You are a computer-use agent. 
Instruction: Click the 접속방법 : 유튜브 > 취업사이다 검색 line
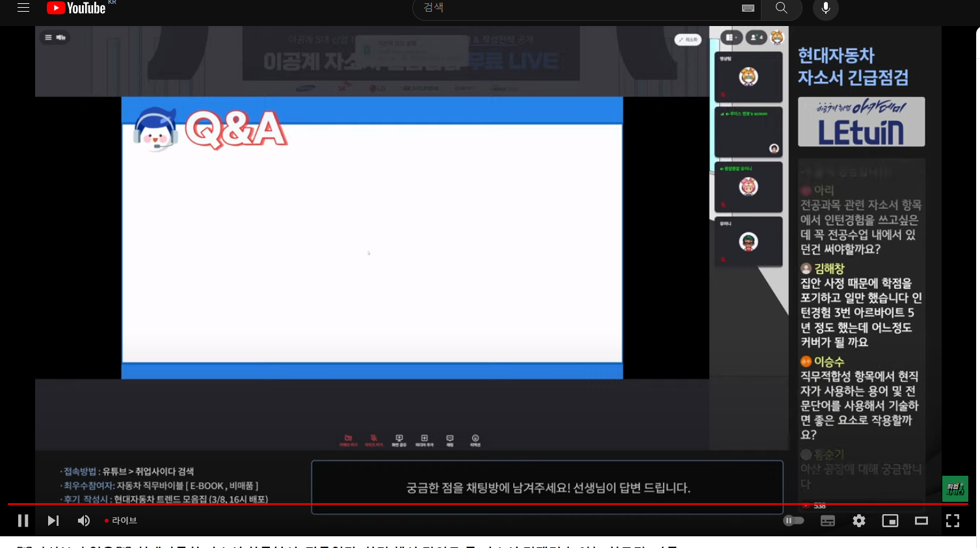pos(127,471)
